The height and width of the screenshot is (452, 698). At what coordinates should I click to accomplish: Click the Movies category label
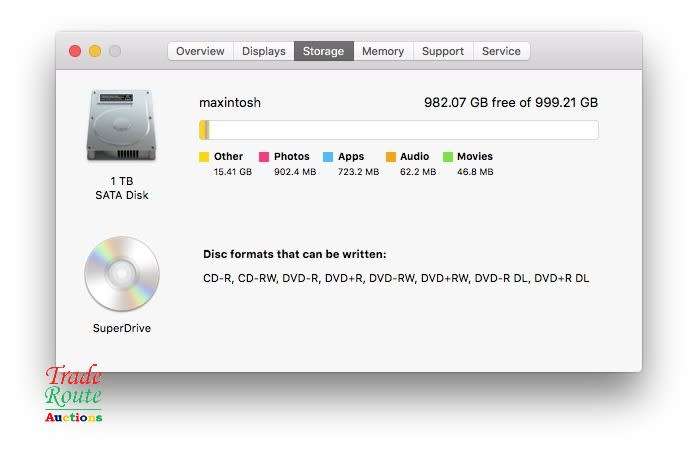[x=475, y=156]
